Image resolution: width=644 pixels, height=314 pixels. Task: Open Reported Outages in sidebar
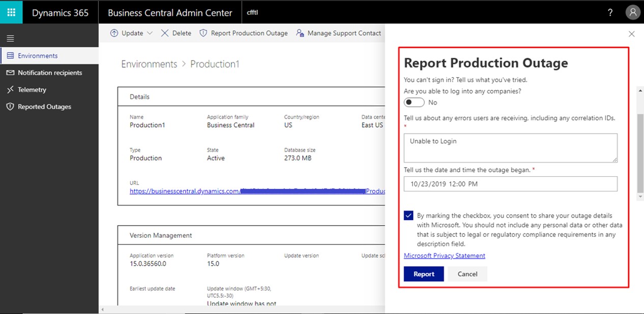pos(44,107)
